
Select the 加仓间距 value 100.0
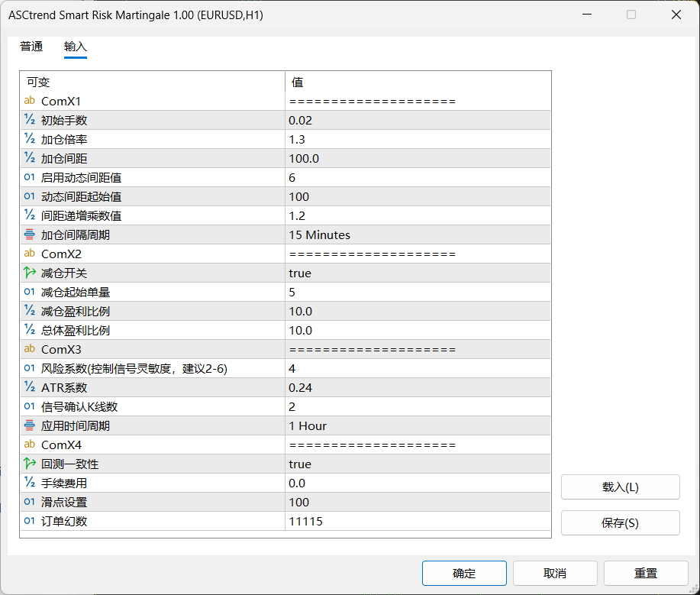click(x=418, y=159)
